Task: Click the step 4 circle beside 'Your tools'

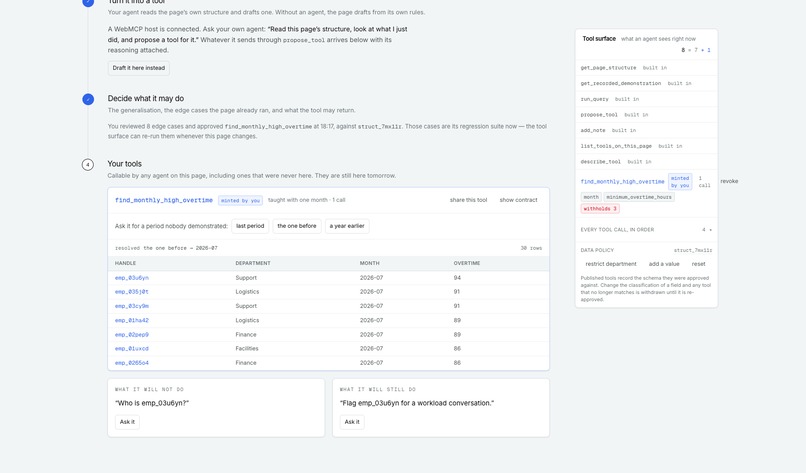Action: tap(88, 165)
